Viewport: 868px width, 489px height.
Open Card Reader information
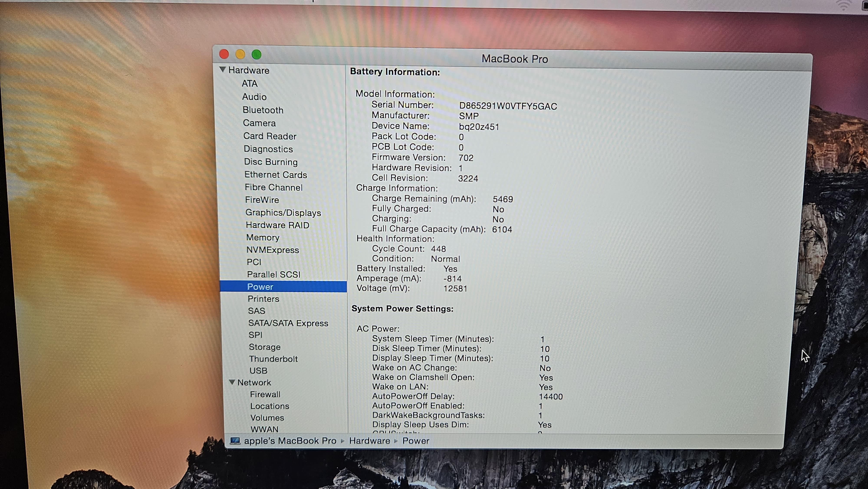pyautogui.click(x=270, y=136)
